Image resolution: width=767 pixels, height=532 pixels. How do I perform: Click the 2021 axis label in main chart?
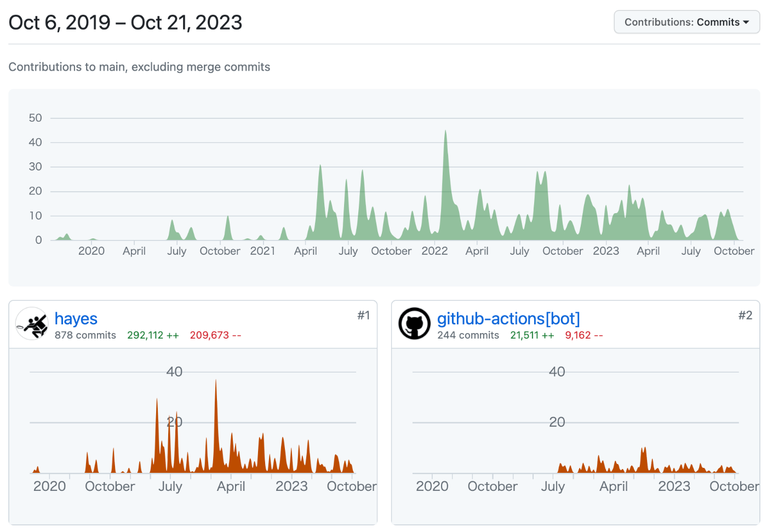click(263, 251)
